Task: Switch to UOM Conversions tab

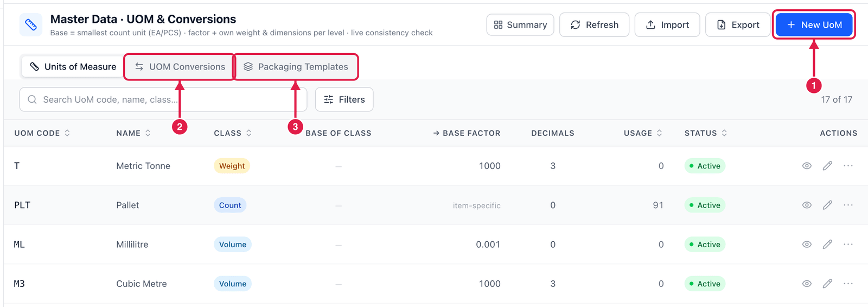Action: click(180, 67)
